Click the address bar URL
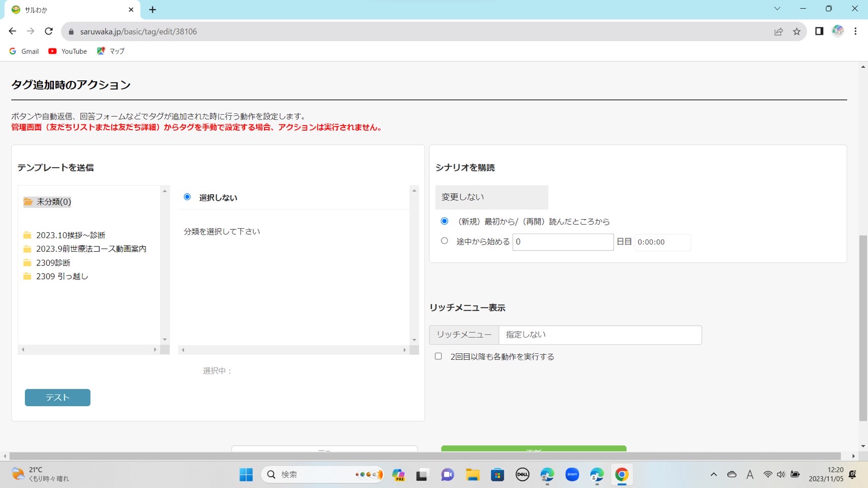This screenshot has width=868, height=488. 138,32
